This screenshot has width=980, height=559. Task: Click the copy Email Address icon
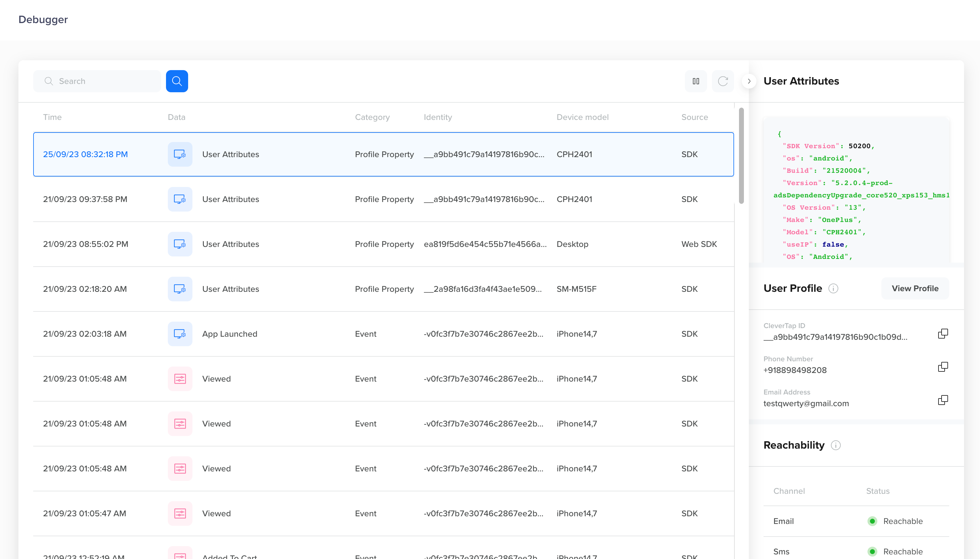tap(943, 399)
